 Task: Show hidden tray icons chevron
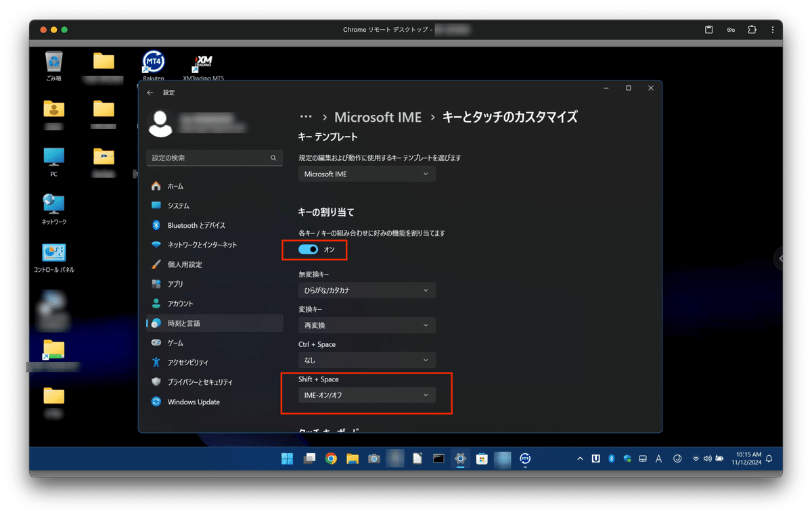coord(580,459)
